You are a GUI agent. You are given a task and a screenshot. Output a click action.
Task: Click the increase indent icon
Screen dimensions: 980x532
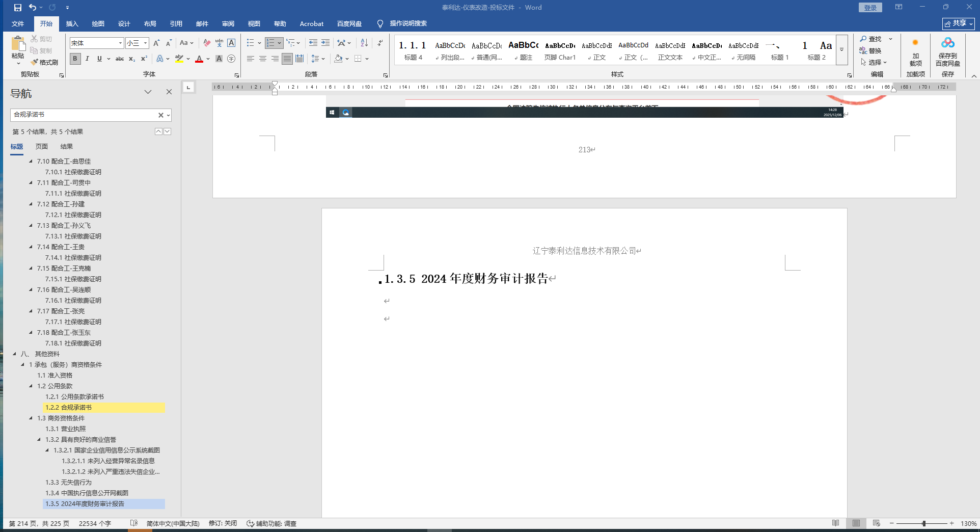pos(325,43)
